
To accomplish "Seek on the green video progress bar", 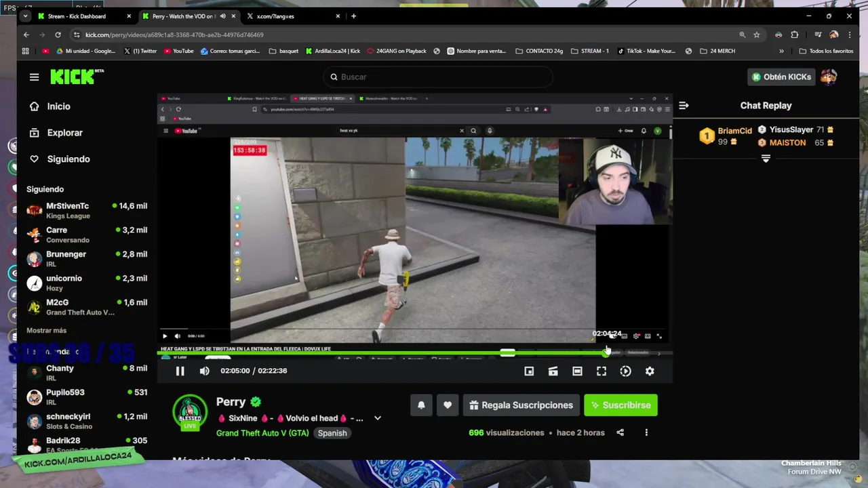I will click(414, 353).
